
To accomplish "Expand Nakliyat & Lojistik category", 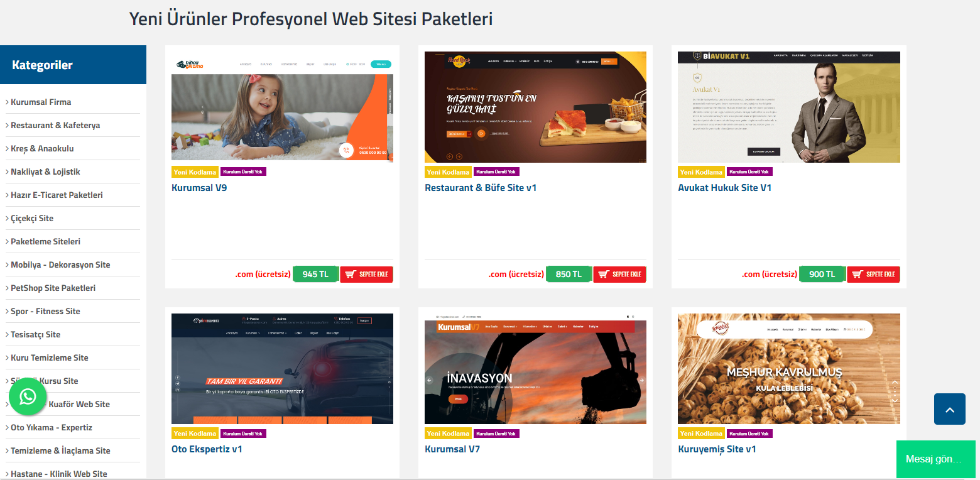I will point(45,172).
